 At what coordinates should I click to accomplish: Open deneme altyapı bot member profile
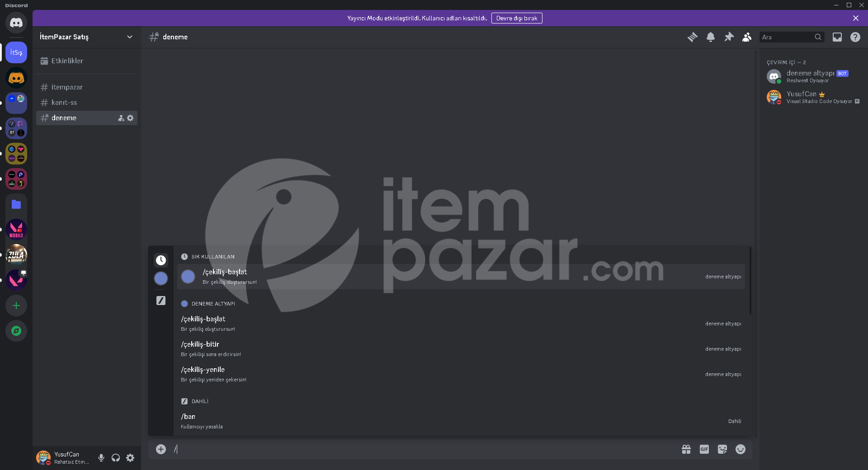813,76
